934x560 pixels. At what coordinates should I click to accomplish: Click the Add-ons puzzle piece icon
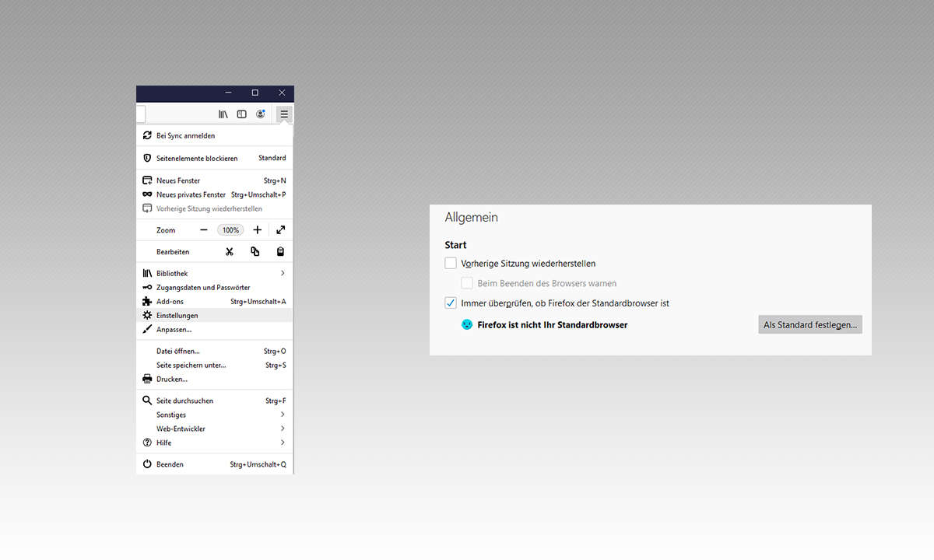tap(147, 301)
